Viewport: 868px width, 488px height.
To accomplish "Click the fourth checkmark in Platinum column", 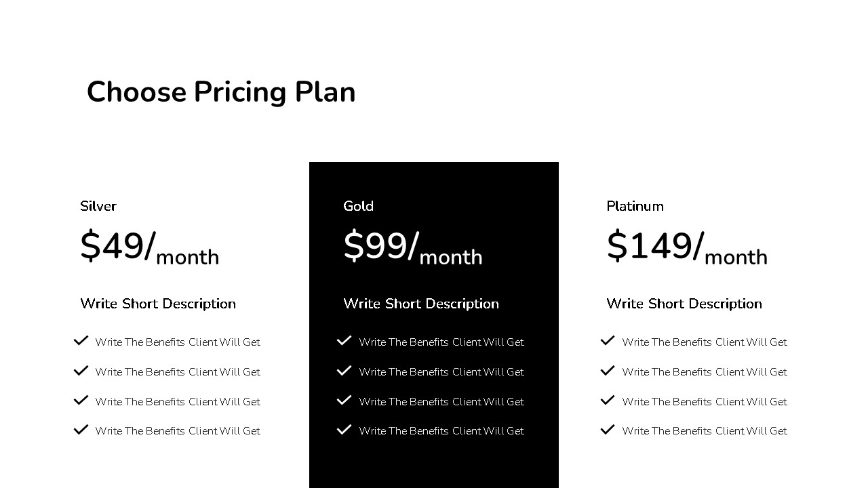I will click(608, 429).
